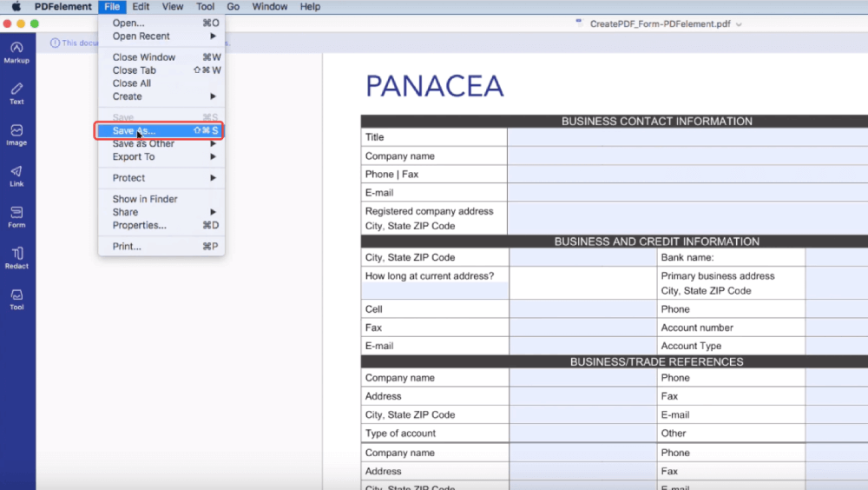The height and width of the screenshot is (490, 868).
Task: Click the Company name field under Business Contact
Action: (x=686, y=156)
